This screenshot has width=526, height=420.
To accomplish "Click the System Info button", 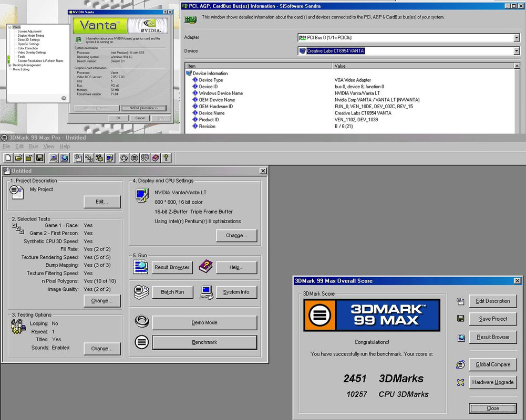I will (236, 292).
